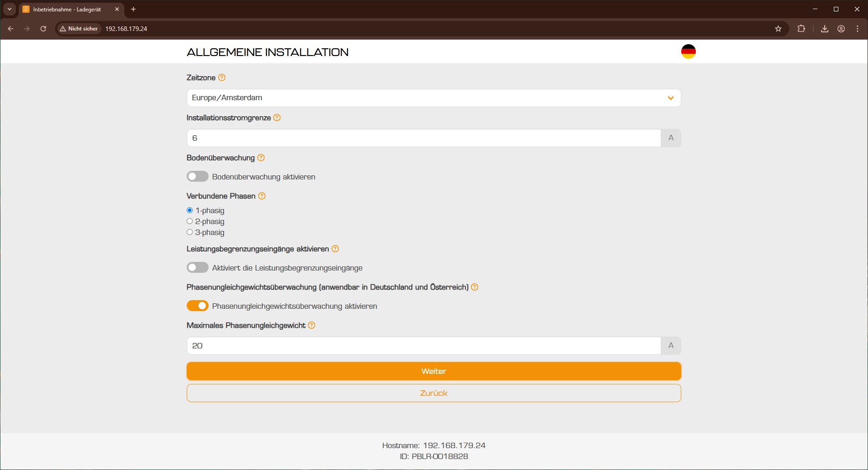
Task: Toggle Leistungsbegrenzungseingänge activation switch
Action: pos(198,267)
